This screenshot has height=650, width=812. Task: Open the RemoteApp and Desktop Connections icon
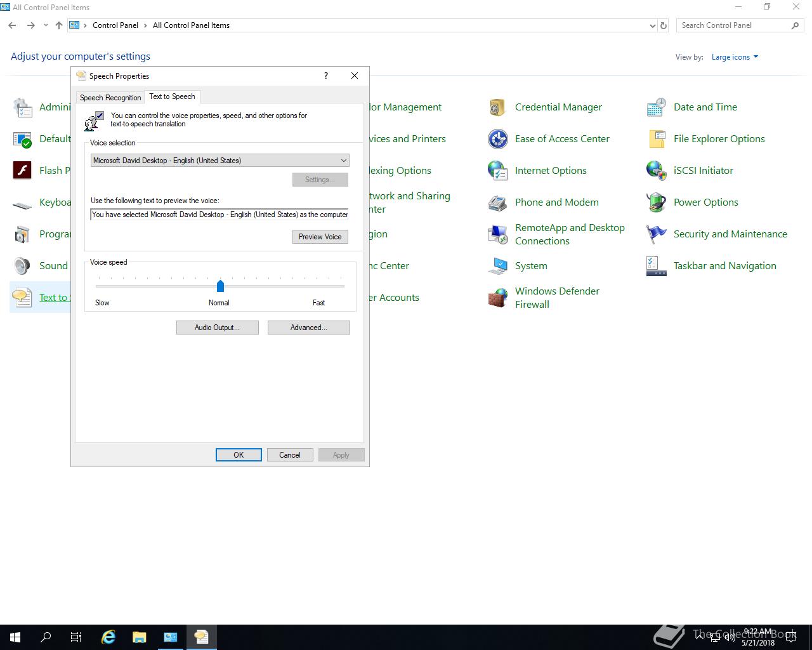click(497, 234)
